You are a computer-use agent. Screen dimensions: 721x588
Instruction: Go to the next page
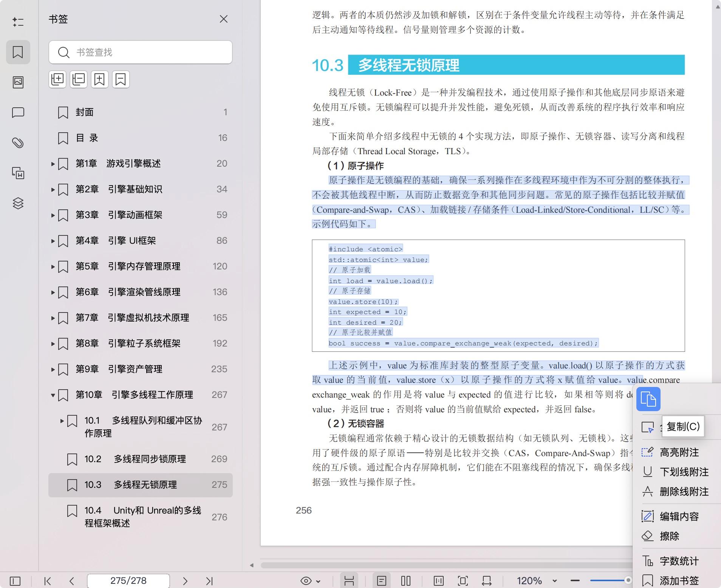pyautogui.click(x=185, y=581)
